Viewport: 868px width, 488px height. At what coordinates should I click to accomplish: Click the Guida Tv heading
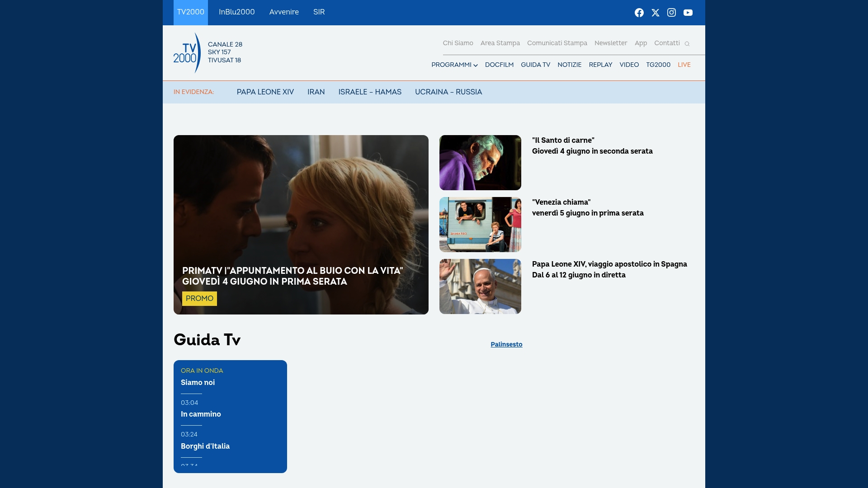(x=207, y=340)
